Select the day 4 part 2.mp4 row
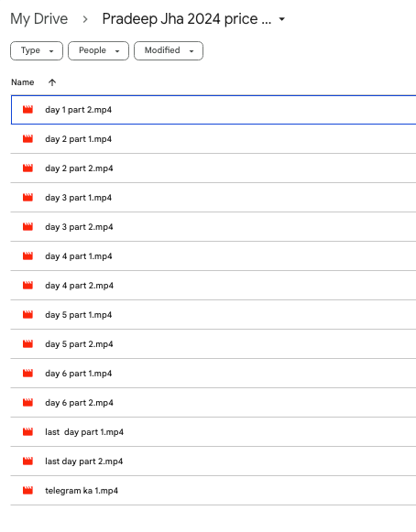Image resolution: width=416 pixels, height=532 pixels. coord(213,286)
